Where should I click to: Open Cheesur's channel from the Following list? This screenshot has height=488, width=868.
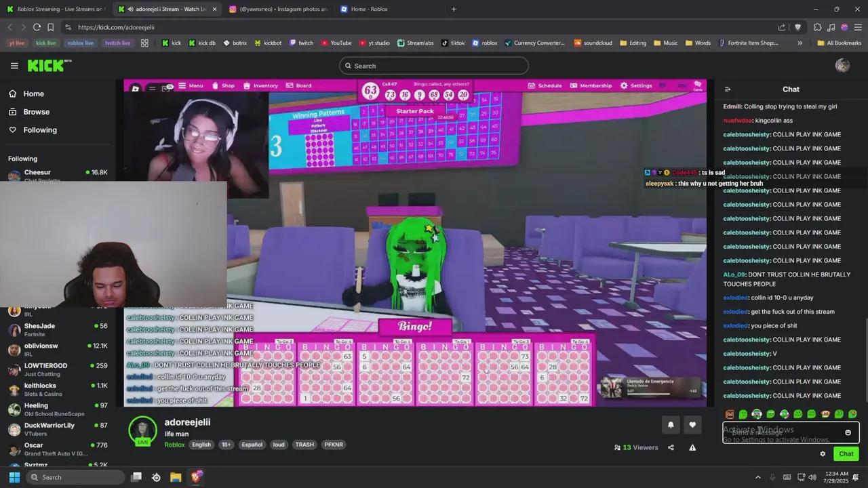[58, 174]
